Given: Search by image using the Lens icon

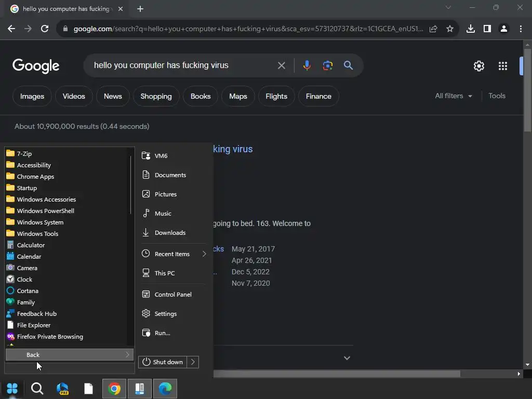Looking at the screenshot, I should pyautogui.click(x=327, y=65).
